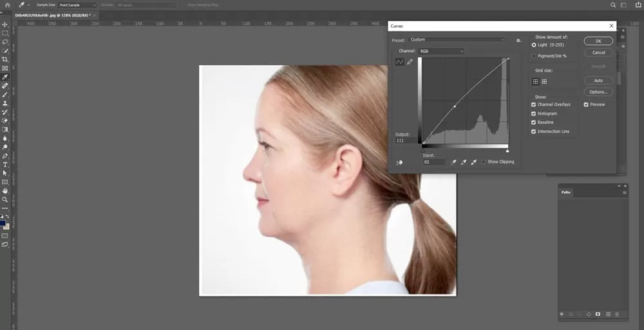Open the Options... button in Curves

click(598, 92)
